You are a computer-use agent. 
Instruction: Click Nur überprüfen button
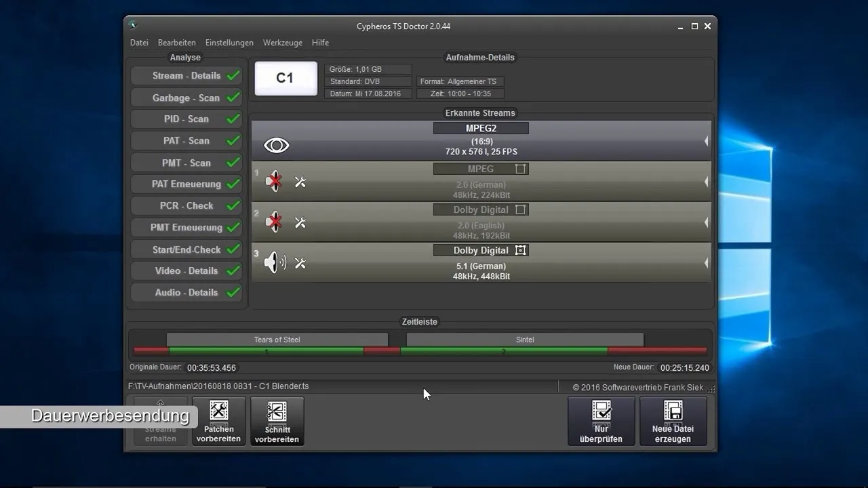601,422
